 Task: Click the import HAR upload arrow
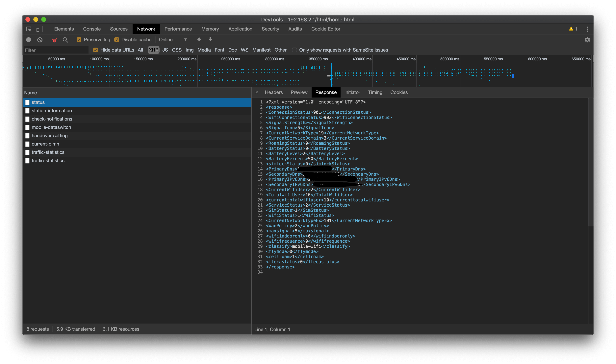pyautogui.click(x=199, y=40)
